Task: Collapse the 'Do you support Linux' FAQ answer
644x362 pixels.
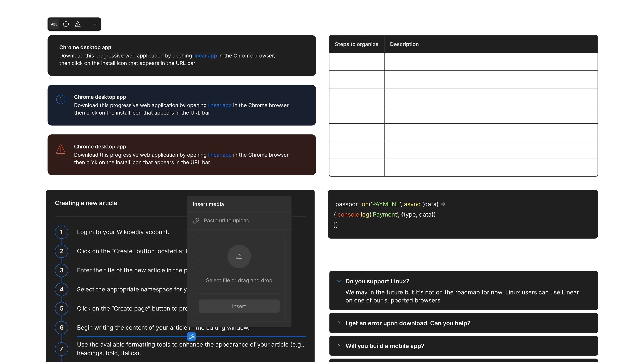Action: click(x=339, y=281)
